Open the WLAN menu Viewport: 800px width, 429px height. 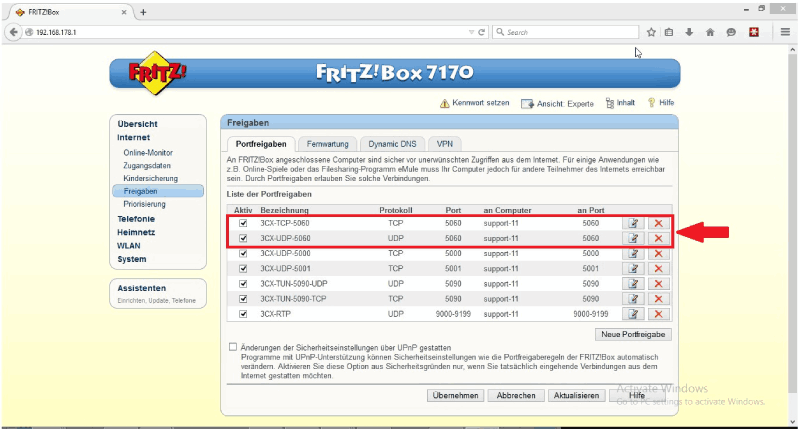[x=129, y=245]
